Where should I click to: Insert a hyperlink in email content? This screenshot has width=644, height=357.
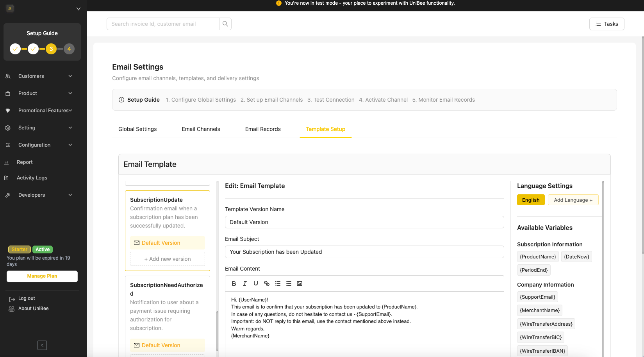pyautogui.click(x=267, y=283)
